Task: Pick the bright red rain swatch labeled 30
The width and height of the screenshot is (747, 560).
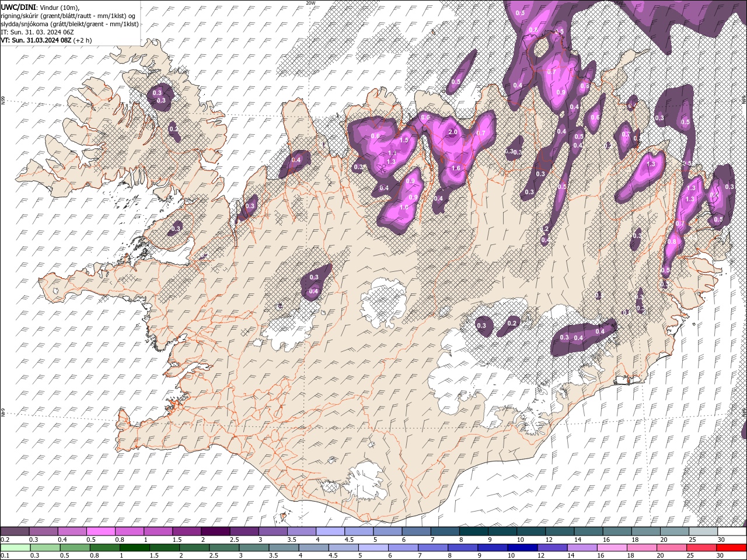Action: coord(731,547)
